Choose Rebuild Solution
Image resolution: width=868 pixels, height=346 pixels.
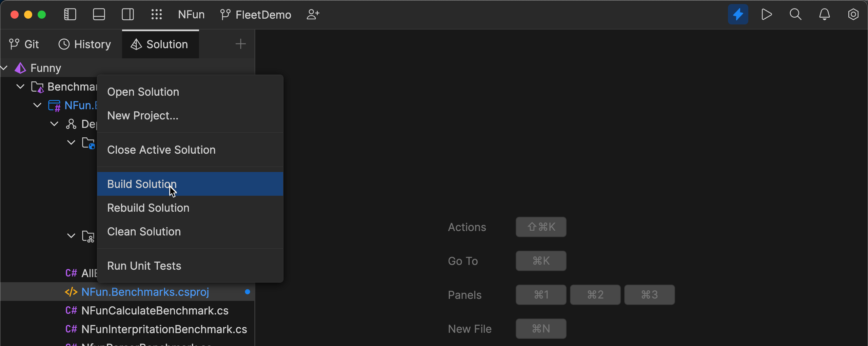(190, 208)
